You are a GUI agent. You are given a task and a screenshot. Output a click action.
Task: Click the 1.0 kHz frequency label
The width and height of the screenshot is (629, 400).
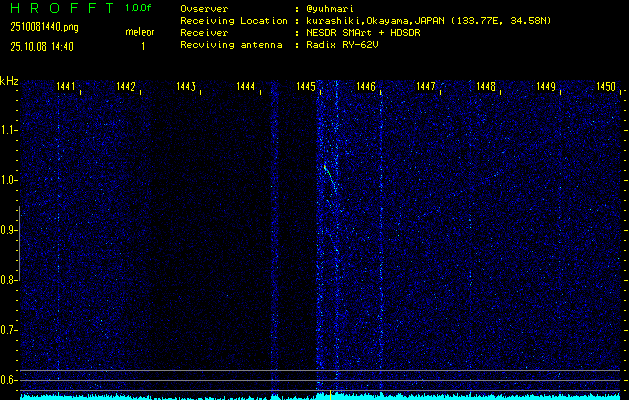pos(7,180)
